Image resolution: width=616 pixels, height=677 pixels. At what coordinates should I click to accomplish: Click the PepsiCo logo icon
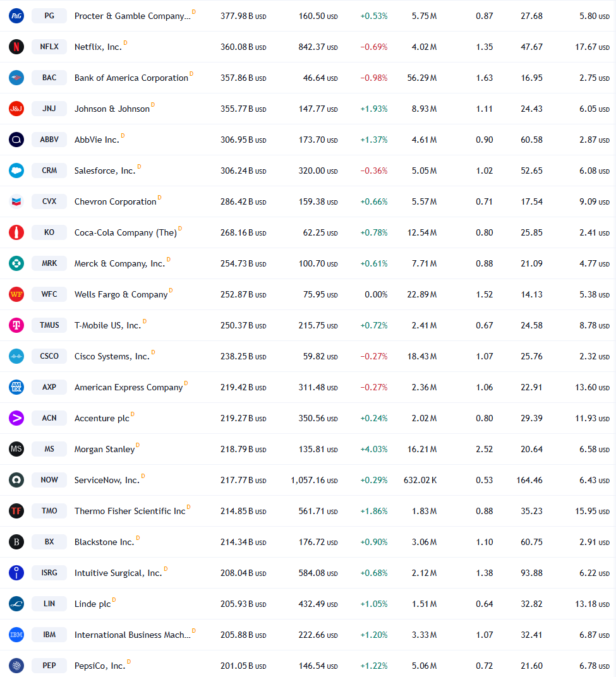point(16,666)
